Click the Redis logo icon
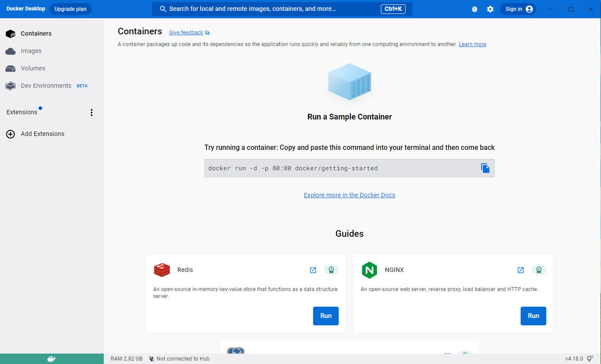The width and height of the screenshot is (601, 364). (x=162, y=270)
